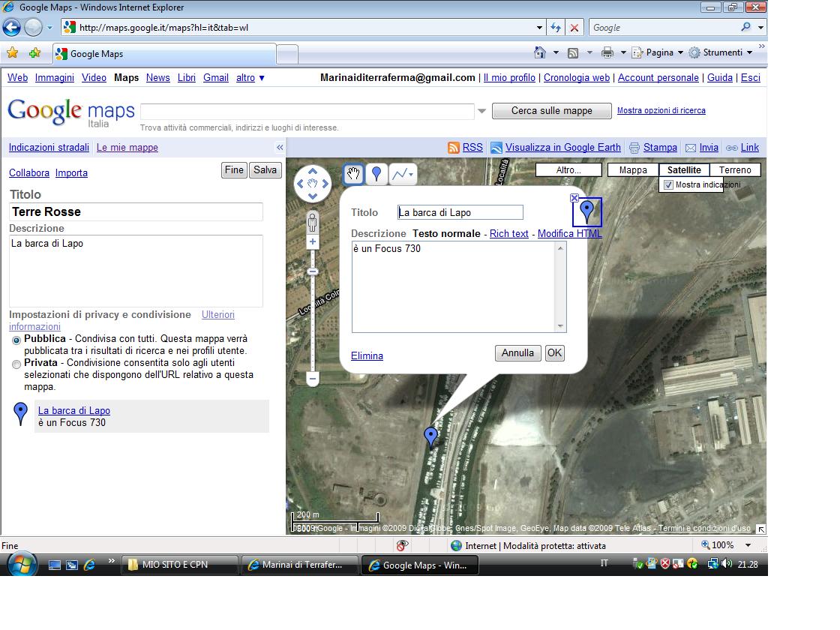Collapse the left panel with double chevron

coord(280,147)
